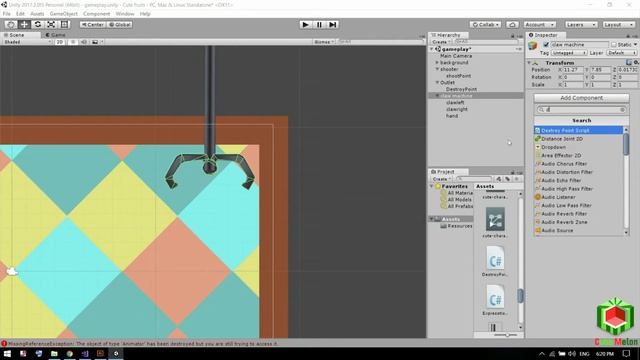This screenshot has height=360, width=640.
Task: Toggle claw machine active checkbox
Action: (x=546, y=44)
